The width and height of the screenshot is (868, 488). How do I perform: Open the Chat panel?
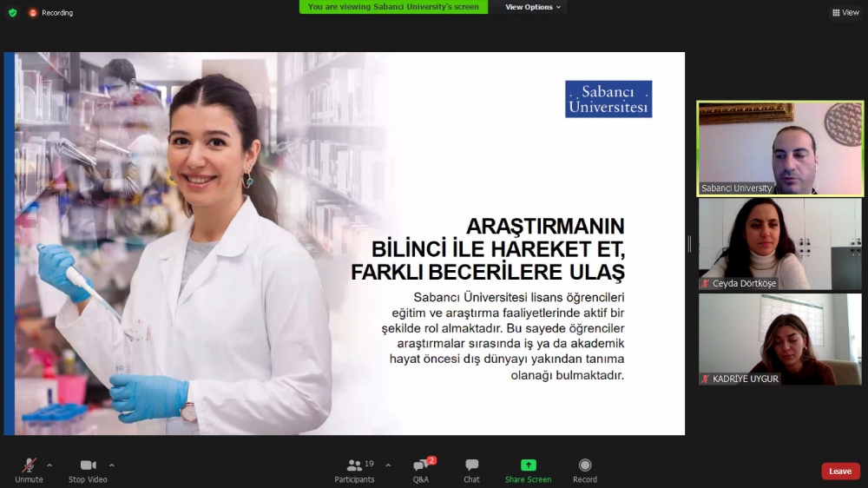point(471,471)
